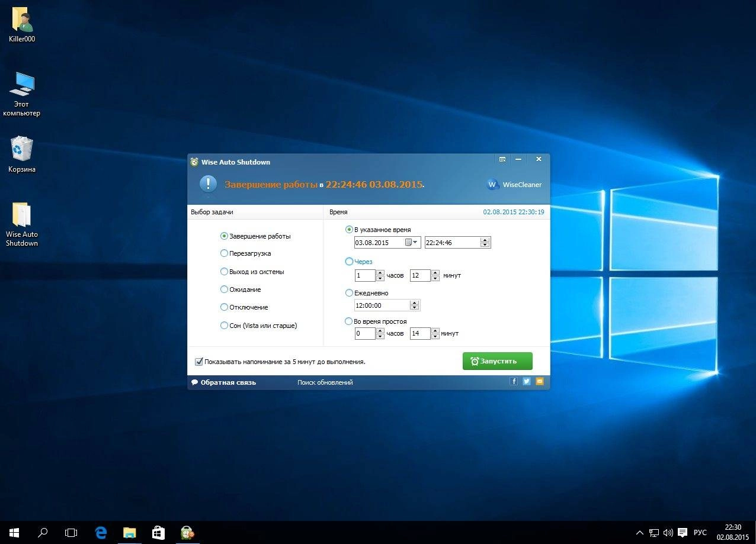This screenshot has width=756, height=544.
Task: Open File Explorer from the taskbar
Action: click(x=129, y=532)
